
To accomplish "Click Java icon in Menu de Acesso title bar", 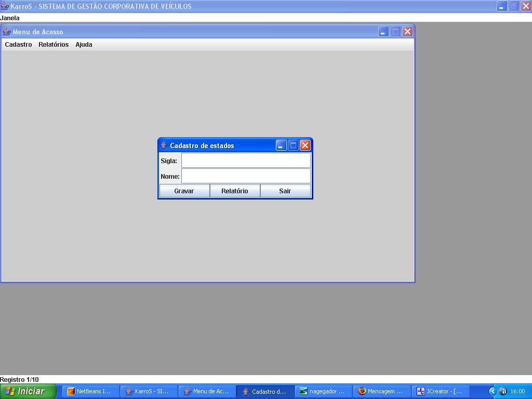I will click(x=6, y=32).
